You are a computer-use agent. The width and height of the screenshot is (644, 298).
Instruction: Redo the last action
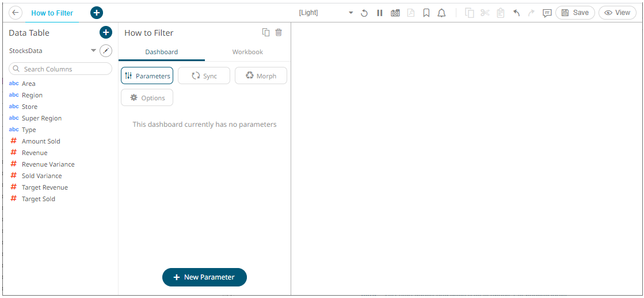pos(531,13)
